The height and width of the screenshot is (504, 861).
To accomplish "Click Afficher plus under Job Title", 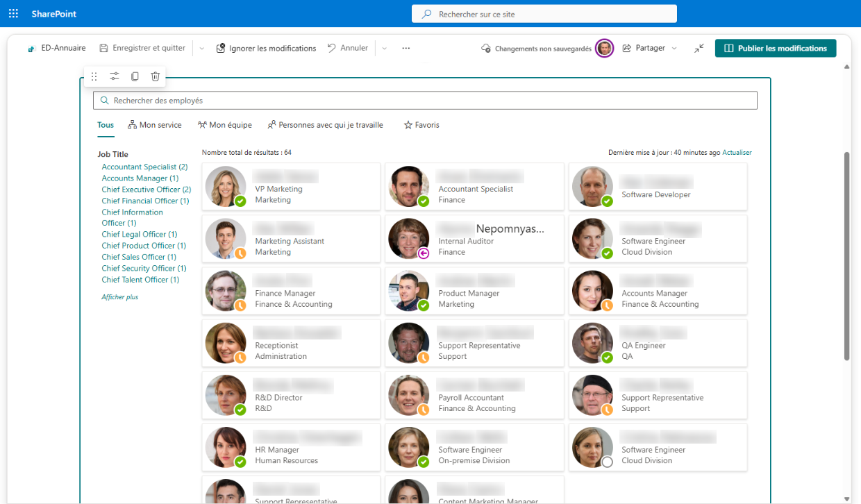I will (x=120, y=297).
